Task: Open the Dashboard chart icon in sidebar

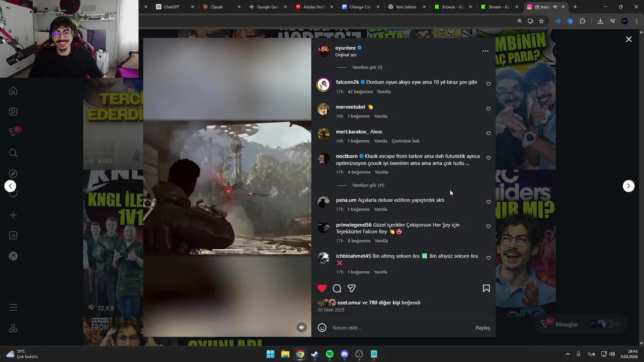Action: tap(13, 235)
